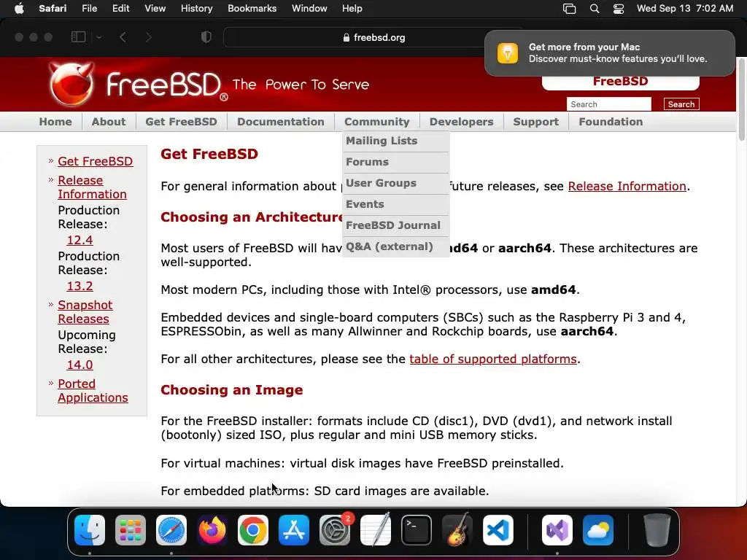Open sidebar Release Information link
747x560 pixels.
92,187
